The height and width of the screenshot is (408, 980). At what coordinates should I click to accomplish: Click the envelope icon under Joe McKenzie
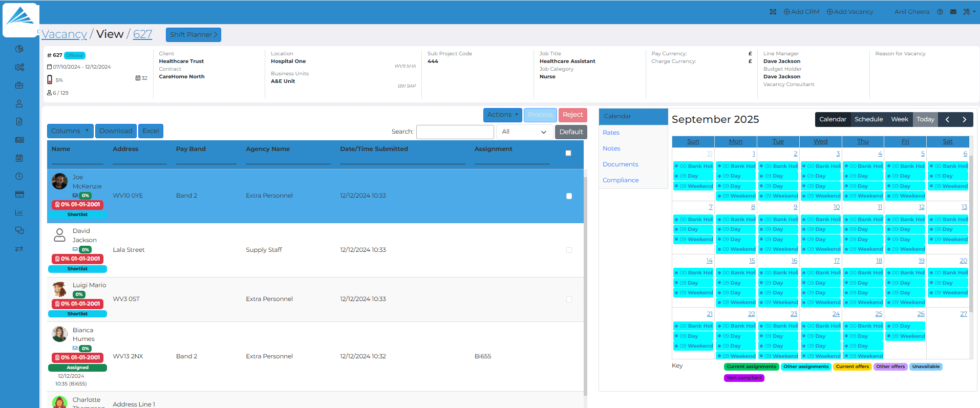pos(75,196)
